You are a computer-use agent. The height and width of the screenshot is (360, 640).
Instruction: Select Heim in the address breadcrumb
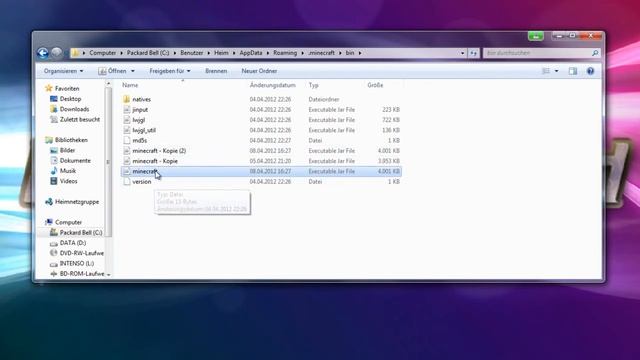pyautogui.click(x=221, y=53)
